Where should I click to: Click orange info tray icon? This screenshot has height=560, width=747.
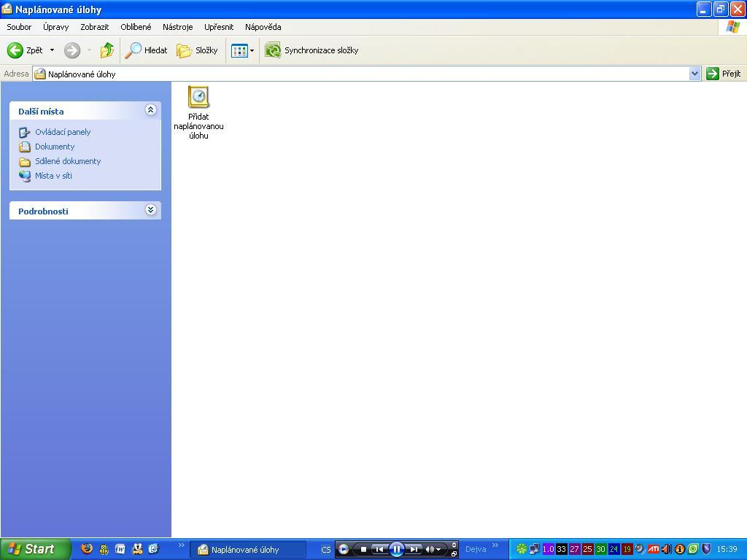(680, 549)
